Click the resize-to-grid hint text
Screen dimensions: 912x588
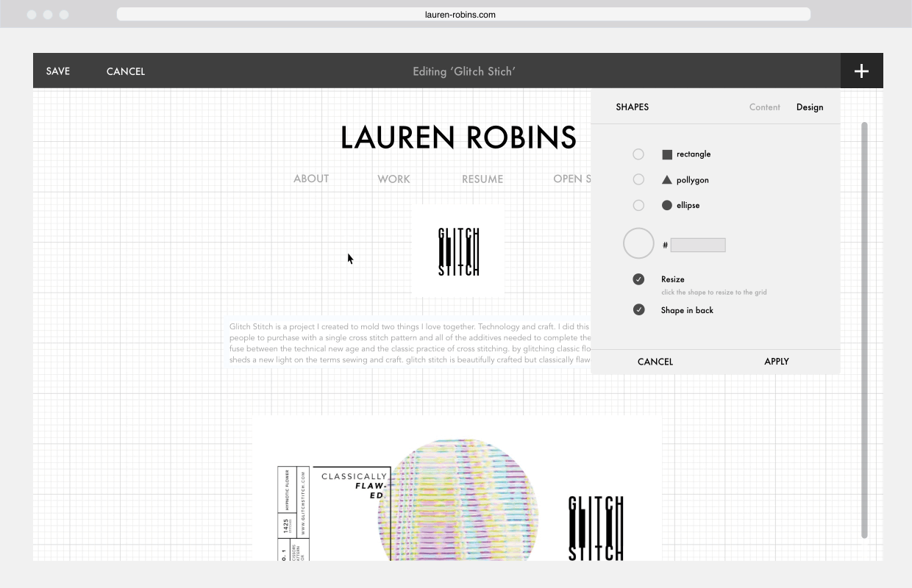pos(713,293)
